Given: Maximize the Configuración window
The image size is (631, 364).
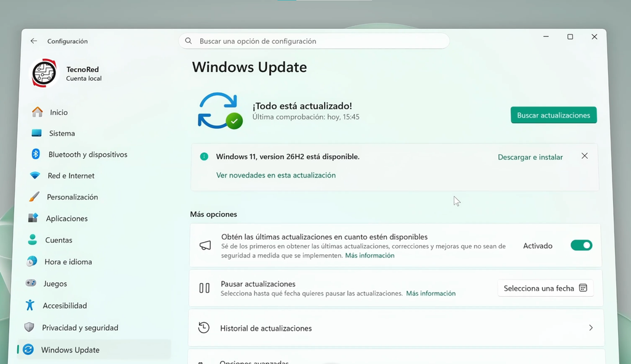Looking at the screenshot, I should [x=570, y=36].
